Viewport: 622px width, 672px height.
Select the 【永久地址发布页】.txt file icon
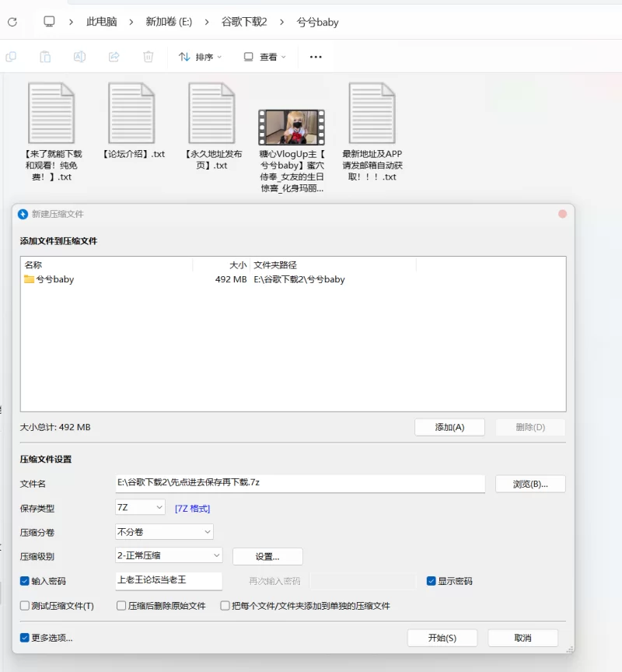click(x=211, y=113)
